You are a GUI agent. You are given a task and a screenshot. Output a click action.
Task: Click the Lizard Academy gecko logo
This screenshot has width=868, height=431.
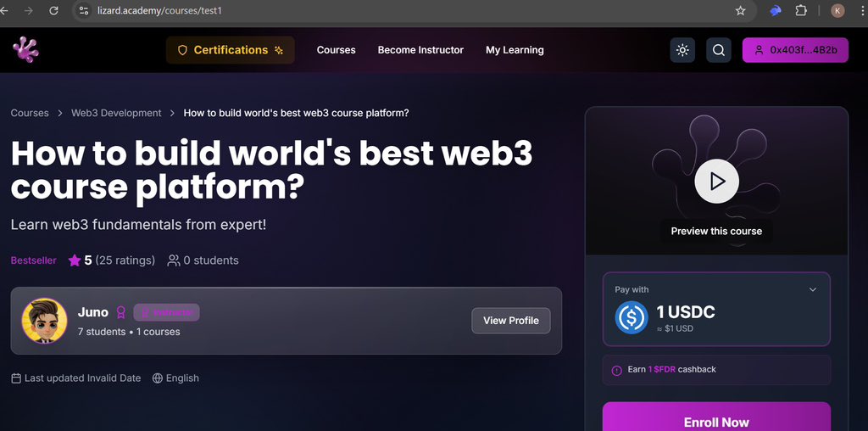click(25, 49)
